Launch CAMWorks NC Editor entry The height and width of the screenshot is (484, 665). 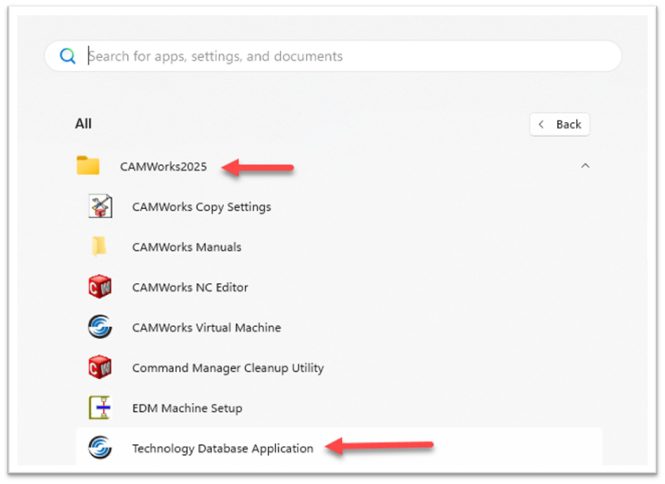pyautogui.click(x=190, y=287)
